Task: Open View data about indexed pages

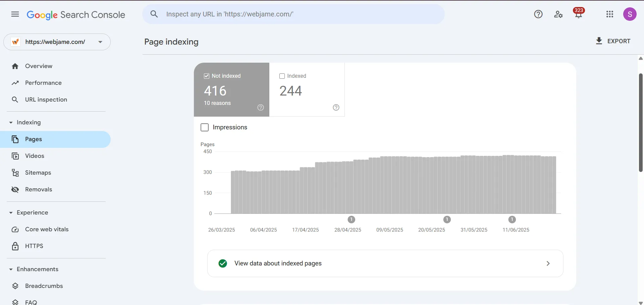Action: (x=385, y=263)
